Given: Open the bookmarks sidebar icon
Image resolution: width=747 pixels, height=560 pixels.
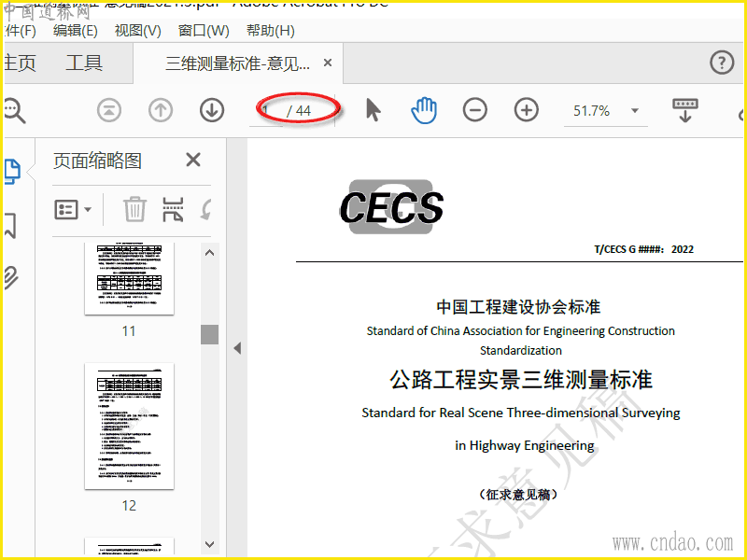Looking at the screenshot, I should pos(10,226).
